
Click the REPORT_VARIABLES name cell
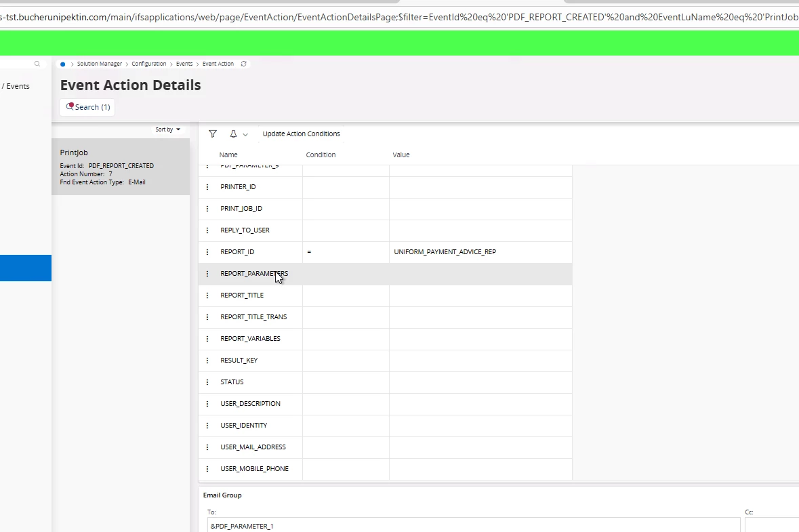click(250, 338)
